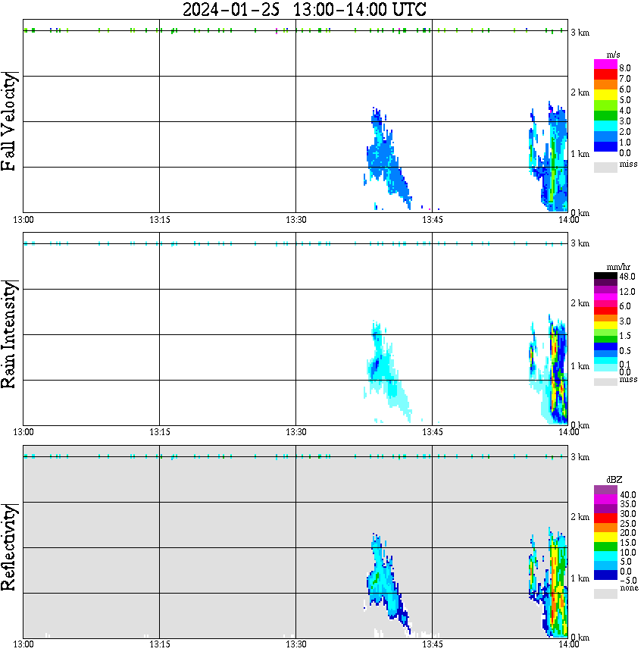Click 13:45 tick under Rain Intensity plot

coord(432,432)
